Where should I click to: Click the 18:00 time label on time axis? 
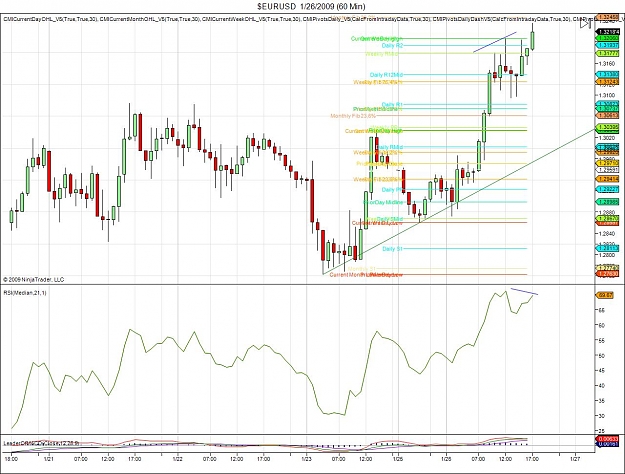pyautogui.click(x=11, y=459)
